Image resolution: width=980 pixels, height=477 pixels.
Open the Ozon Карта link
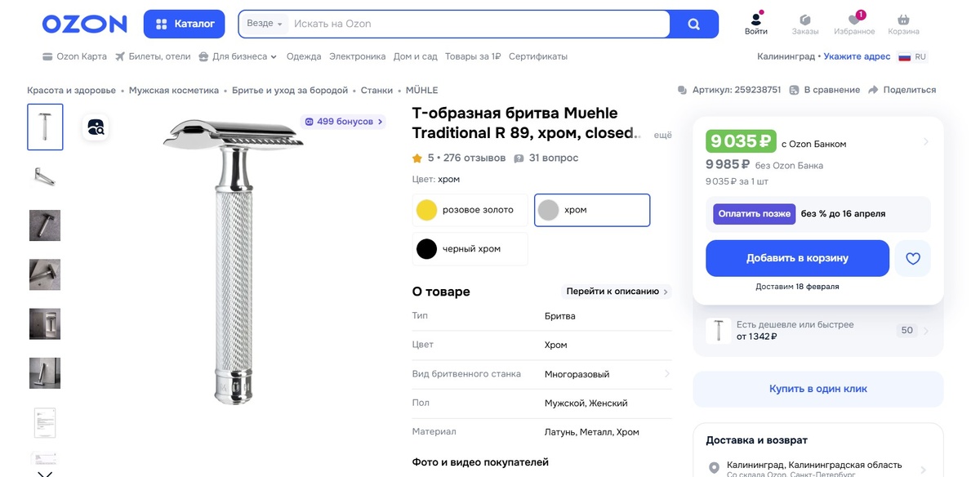[74, 56]
